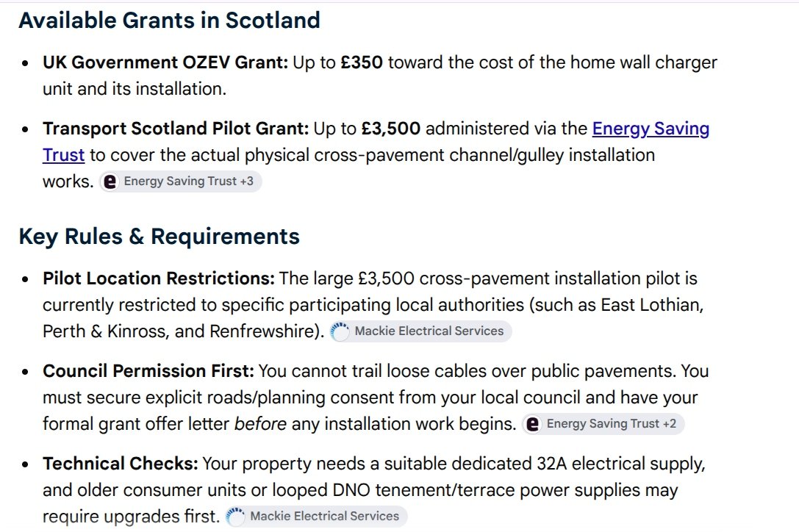
Task: Expand the '+3' sources counter
Action: point(247,181)
